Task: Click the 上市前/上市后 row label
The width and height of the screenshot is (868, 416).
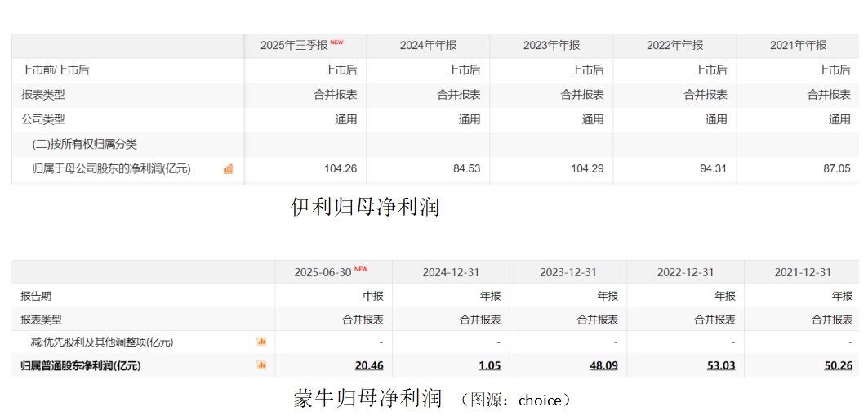Action: pyautogui.click(x=56, y=70)
